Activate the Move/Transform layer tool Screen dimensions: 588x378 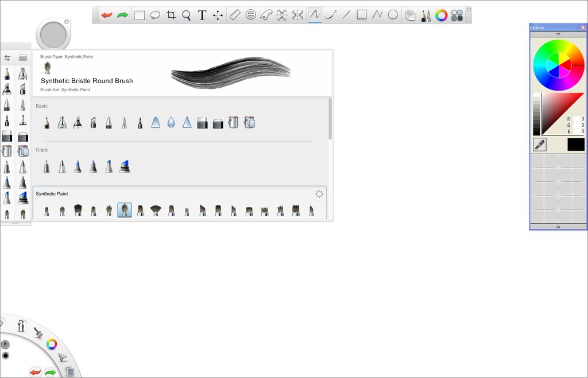pyautogui.click(x=218, y=15)
